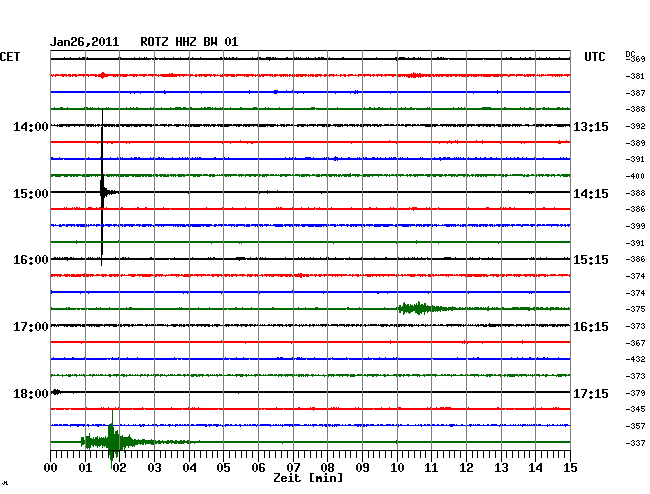Click the DC offset value '-381'
Viewport: 650px width, 494px height.
click(x=635, y=76)
